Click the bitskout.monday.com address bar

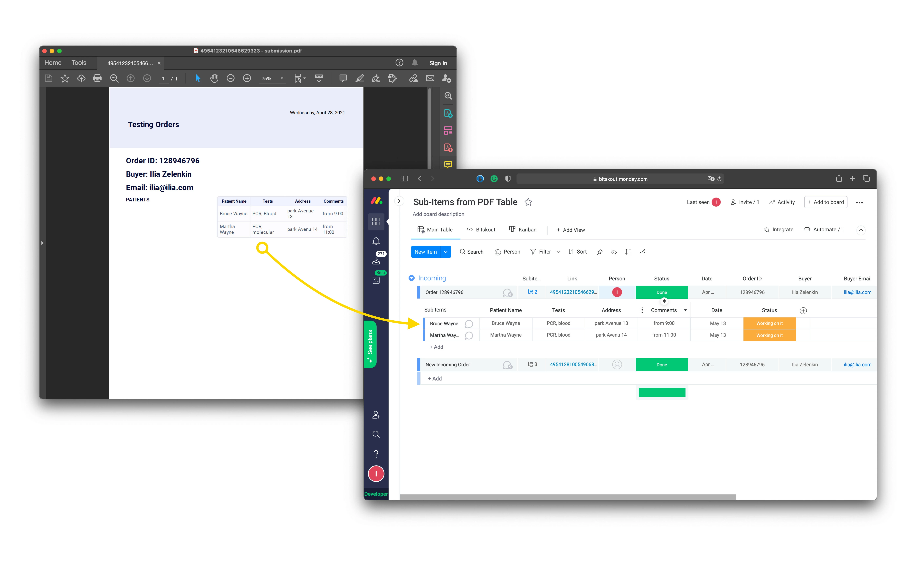620,179
